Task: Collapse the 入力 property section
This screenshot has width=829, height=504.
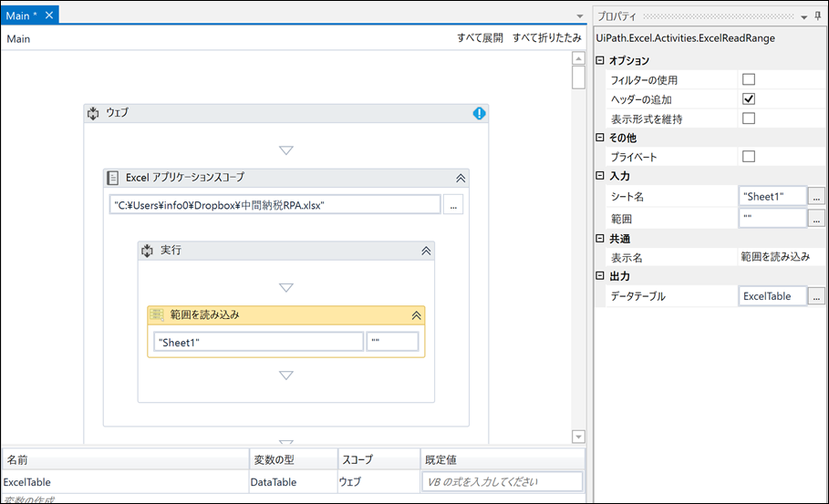Action: click(600, 175)
